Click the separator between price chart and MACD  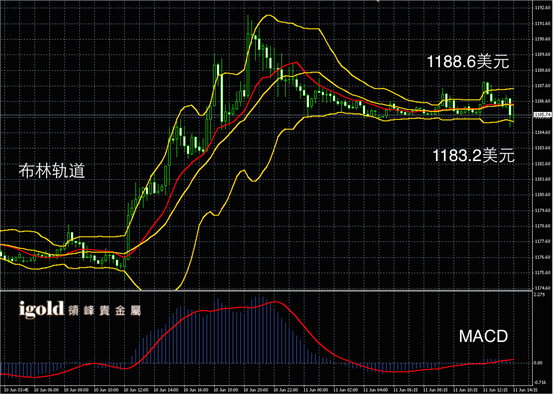click(x=265, y=290)
